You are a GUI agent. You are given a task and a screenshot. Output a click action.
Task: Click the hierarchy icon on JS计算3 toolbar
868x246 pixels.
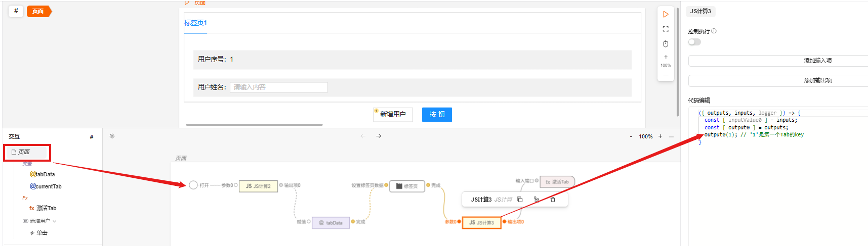(536, 200)
